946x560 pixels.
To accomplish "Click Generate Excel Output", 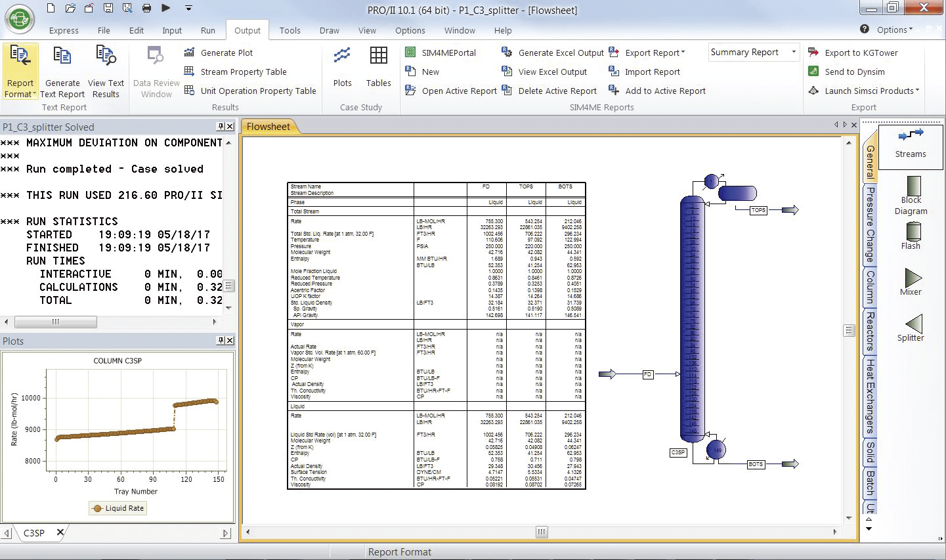I will pyautogui.click(x=561, y=53).
